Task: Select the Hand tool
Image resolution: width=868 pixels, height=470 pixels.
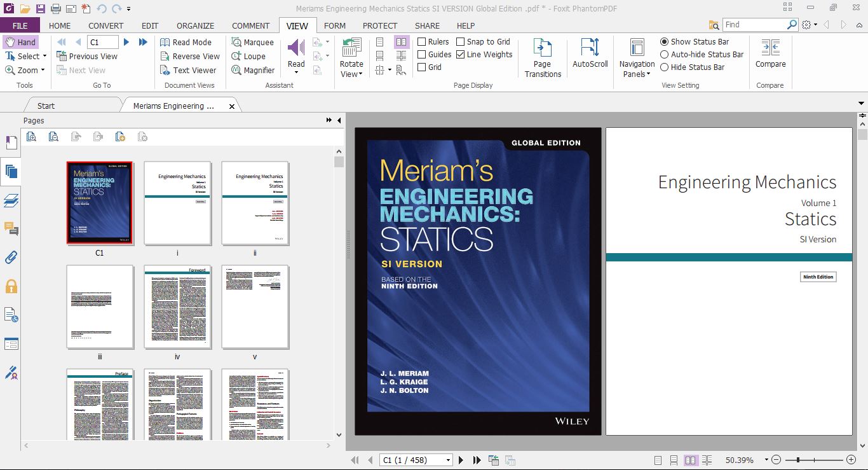Action: coord(20,42)
